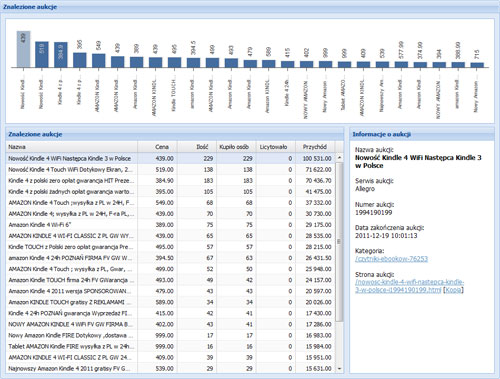Click the table scrollbar down arrow
The height and width of the screenshot is (379, 500).
coord(339,368)
